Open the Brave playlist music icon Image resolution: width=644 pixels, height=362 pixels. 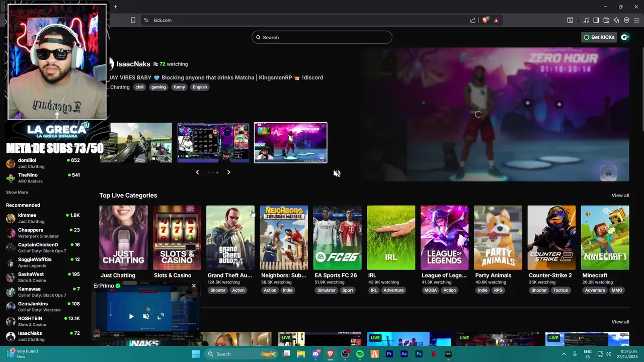pyautogui.click(x=586, y=20)
